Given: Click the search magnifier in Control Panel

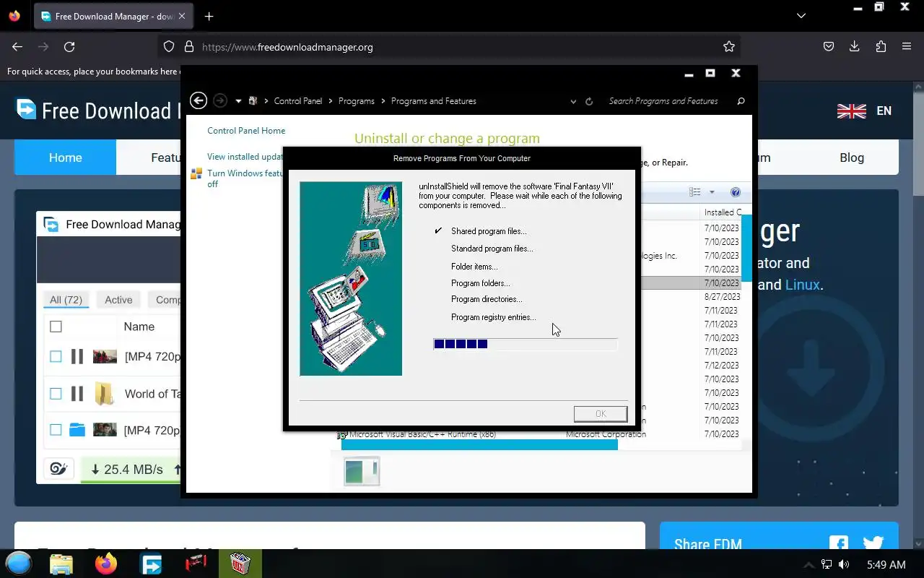Looking at the screenshot, I should [741, 101].
